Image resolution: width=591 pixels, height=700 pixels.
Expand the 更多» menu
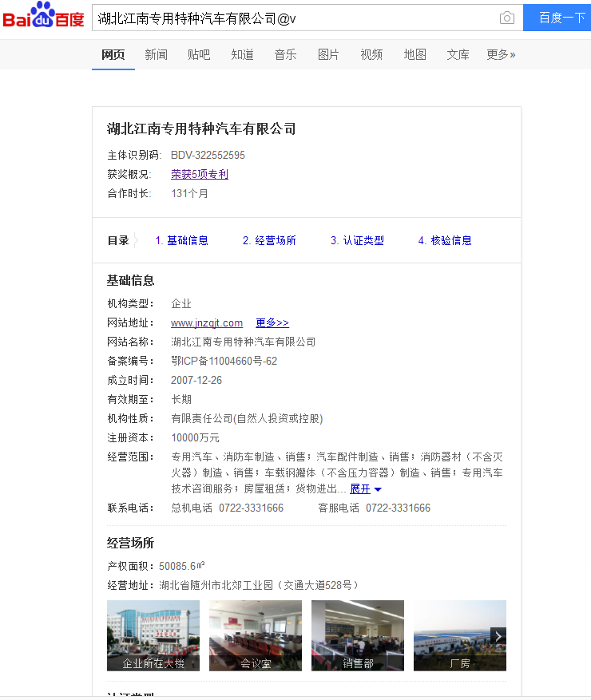[501, 54]
